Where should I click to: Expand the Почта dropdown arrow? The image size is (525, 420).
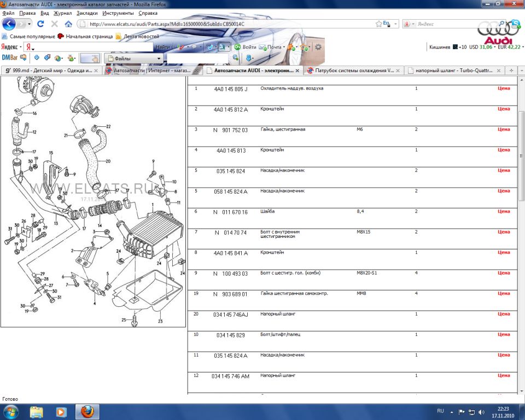(284, 47)
